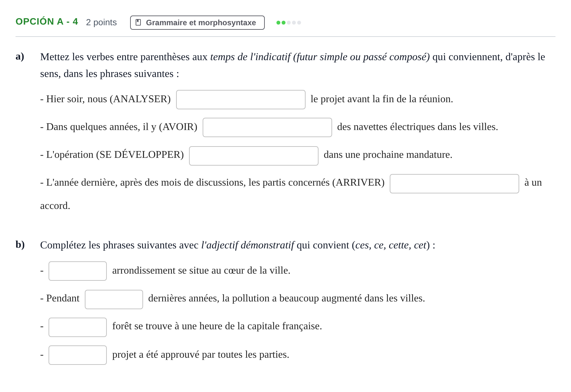Click the OPCIÓN A - 4 heading
Viewport: 571px width, 392px height.
tap(47, 22)
